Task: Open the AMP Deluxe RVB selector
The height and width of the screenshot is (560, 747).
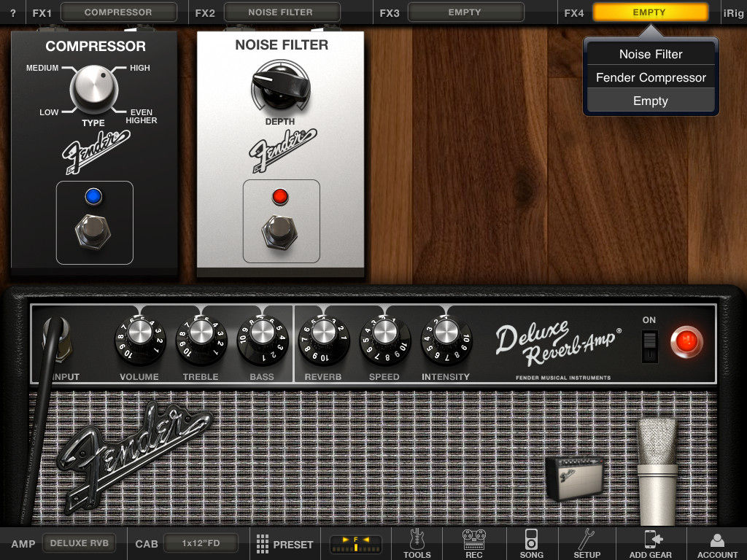Action: [x=79, y=543]
